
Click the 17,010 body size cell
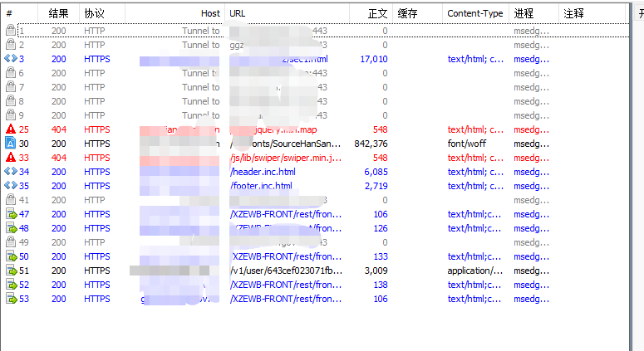(374, 59)
